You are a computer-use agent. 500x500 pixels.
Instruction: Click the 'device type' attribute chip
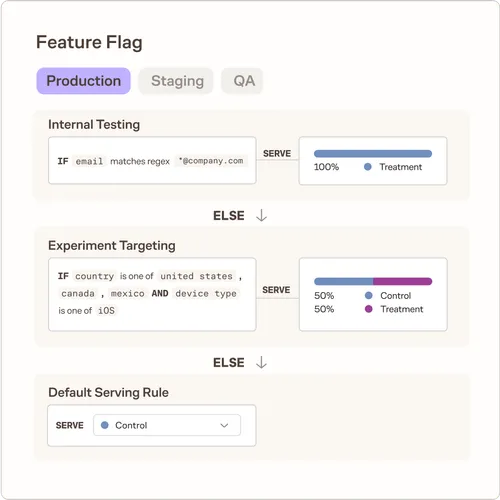pos(206,293)
